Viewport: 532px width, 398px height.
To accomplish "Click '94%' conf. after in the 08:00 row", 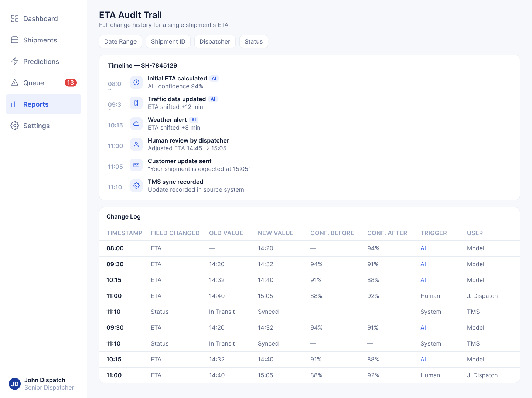I will 373,248.
